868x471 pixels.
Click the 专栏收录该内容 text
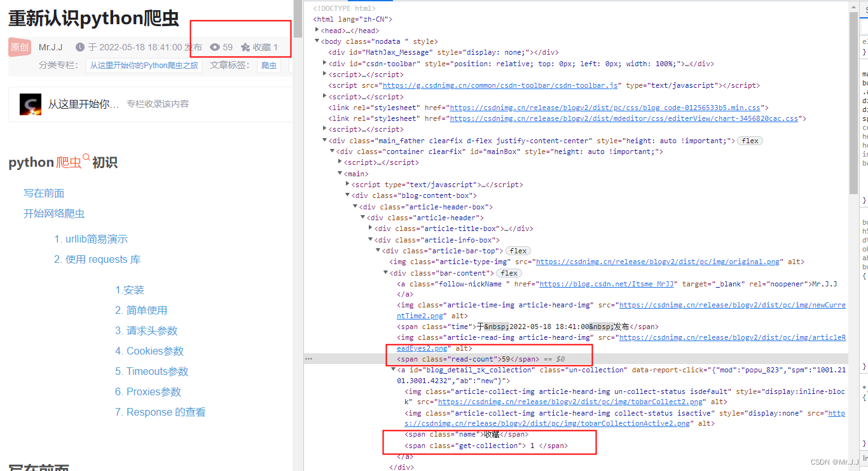tap(158, 104)
